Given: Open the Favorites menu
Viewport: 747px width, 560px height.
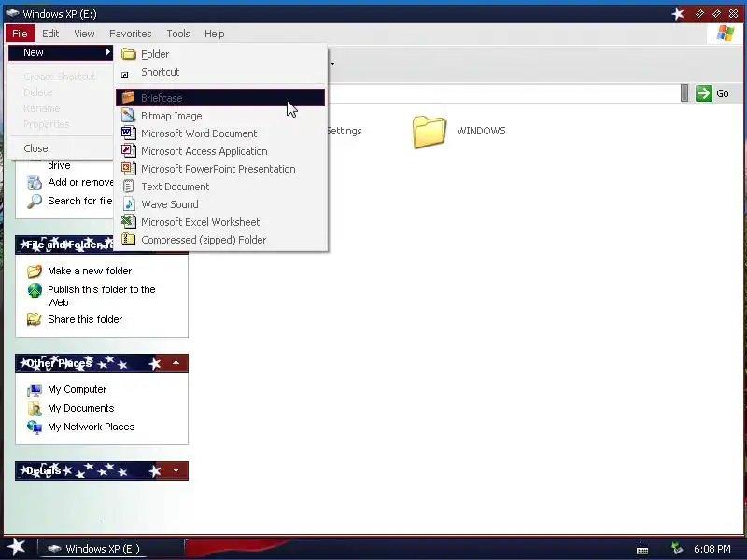Looking at the screenshot, I should coord(130,34).
